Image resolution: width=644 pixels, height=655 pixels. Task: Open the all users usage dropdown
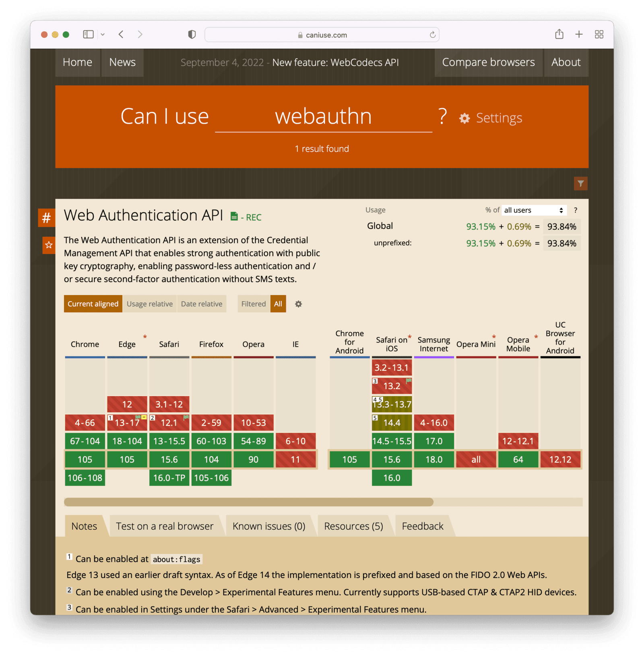coord(534,210)
